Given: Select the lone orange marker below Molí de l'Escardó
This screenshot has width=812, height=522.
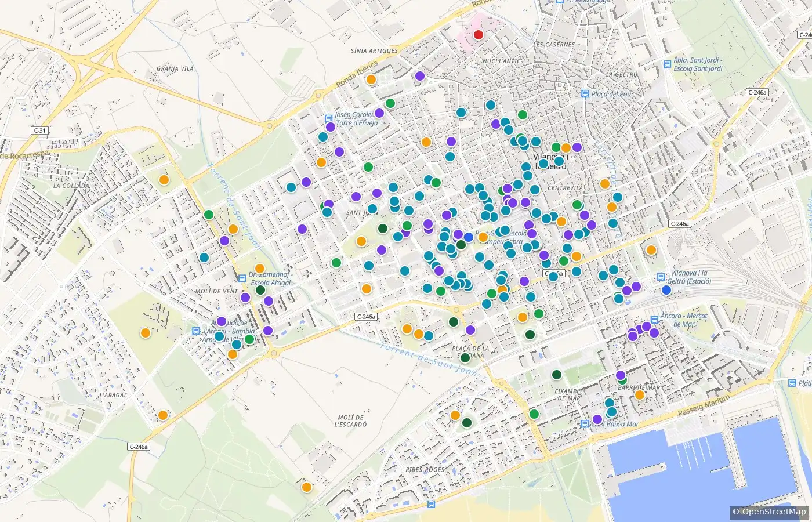Looking at the screenshot, I should pos(306,487).
